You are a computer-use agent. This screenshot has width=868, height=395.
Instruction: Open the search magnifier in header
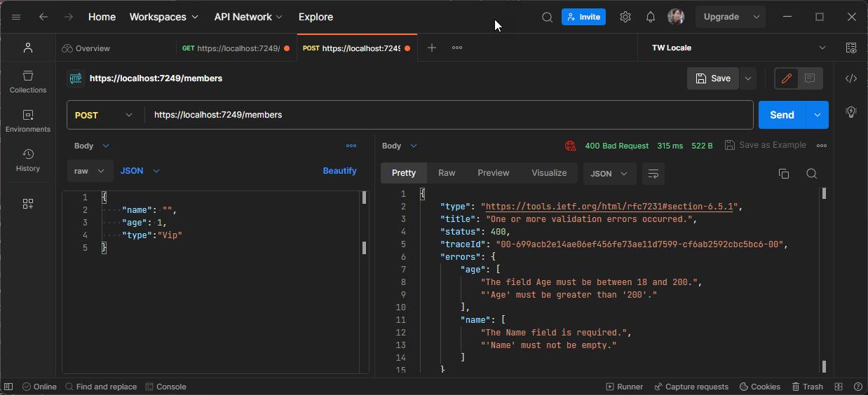pyautogui.click(x=548, y=17)
